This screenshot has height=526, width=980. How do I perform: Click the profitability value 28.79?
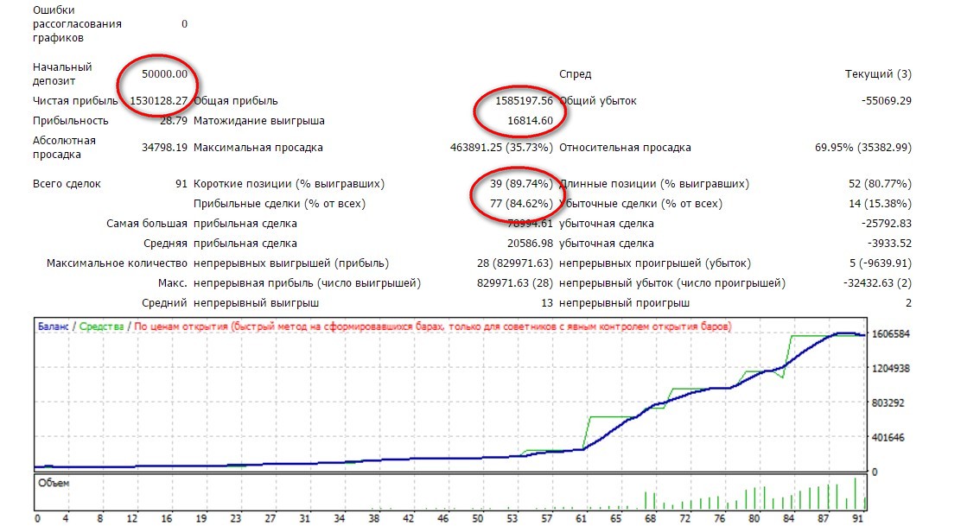[171, 121]
